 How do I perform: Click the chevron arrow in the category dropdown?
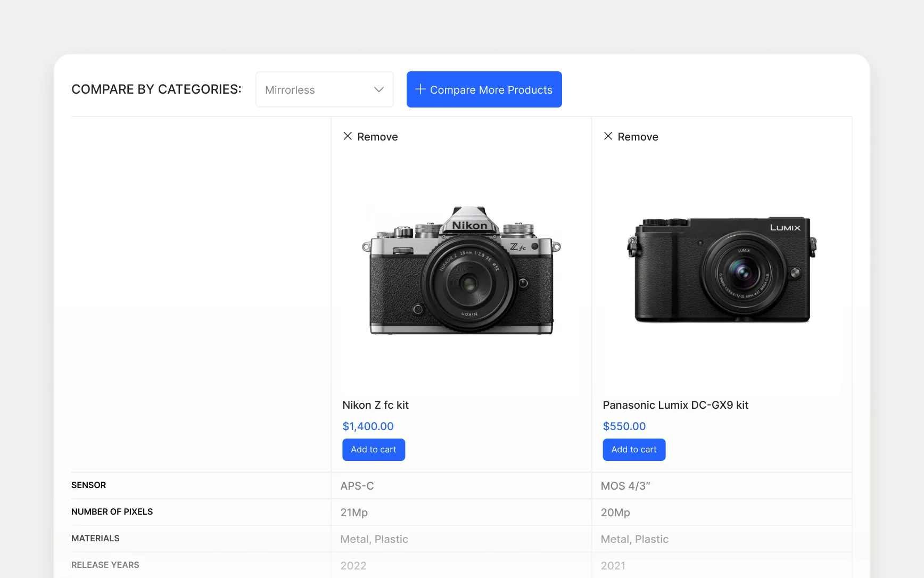click(379, 89)
